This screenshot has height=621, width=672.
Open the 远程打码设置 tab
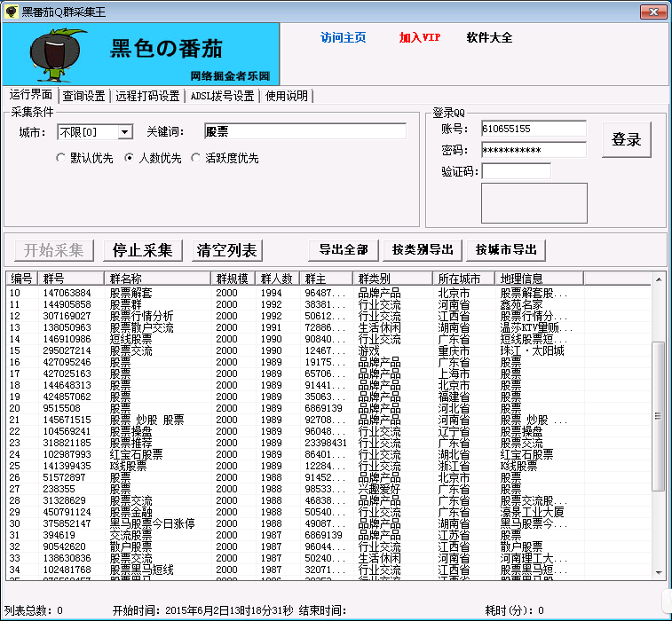(x=147, y=96)
